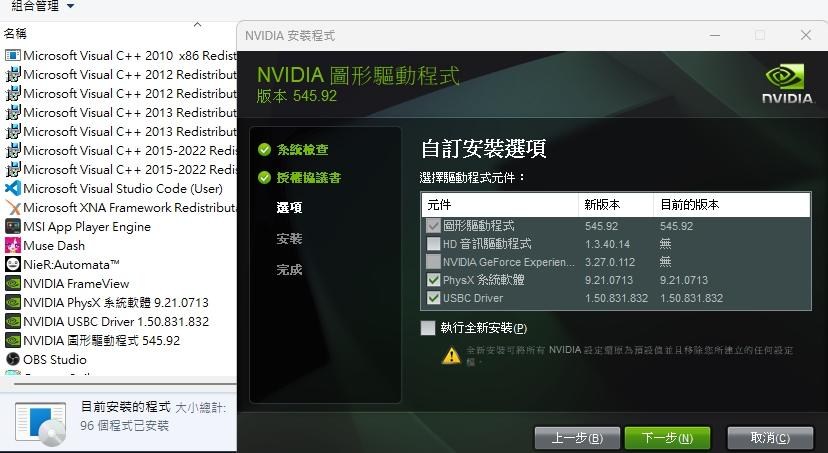Select the 安裝 step in installer sidebar
The image size is (828, 453).
[x=289, y=239]
